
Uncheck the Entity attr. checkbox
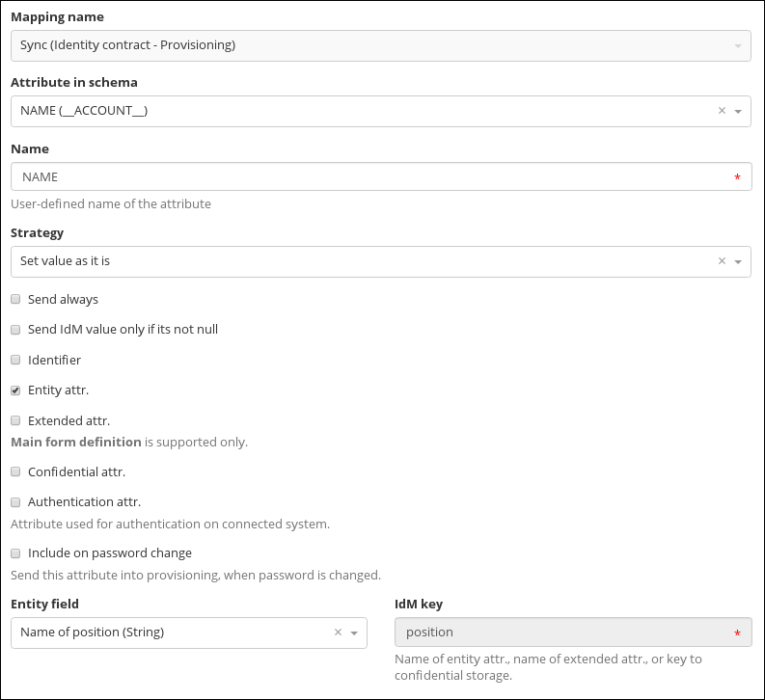coord(15,390)
